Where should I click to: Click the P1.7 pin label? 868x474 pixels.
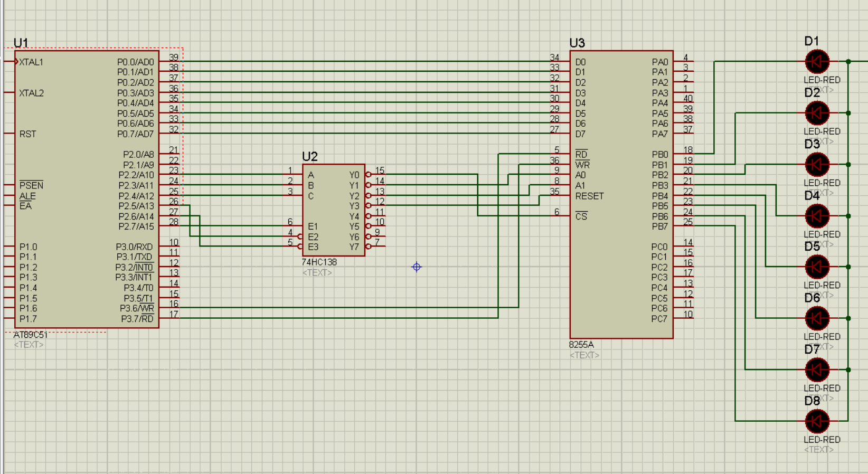(29, 319)
